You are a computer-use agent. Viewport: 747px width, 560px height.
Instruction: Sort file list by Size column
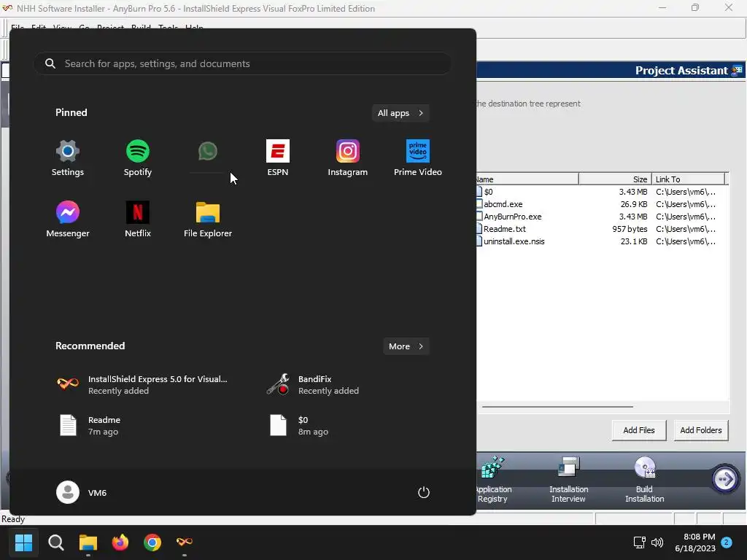pyautogui.click(x=614, y=179)
